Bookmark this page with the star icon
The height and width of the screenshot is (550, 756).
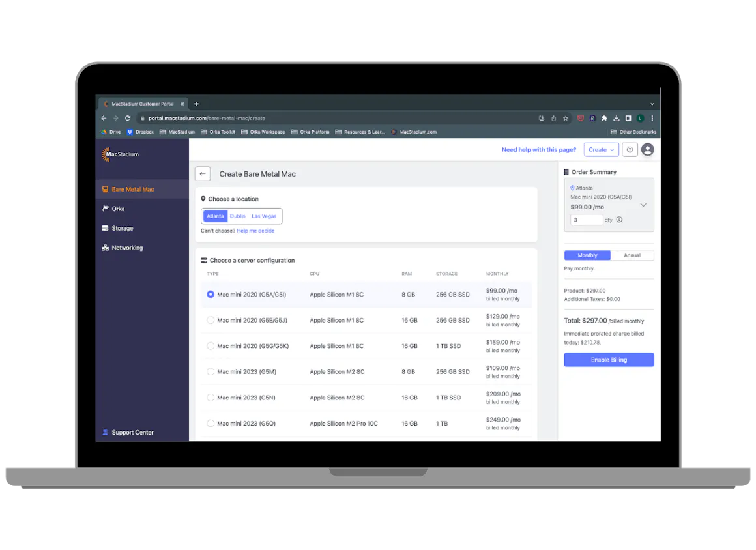pos(566,119)
